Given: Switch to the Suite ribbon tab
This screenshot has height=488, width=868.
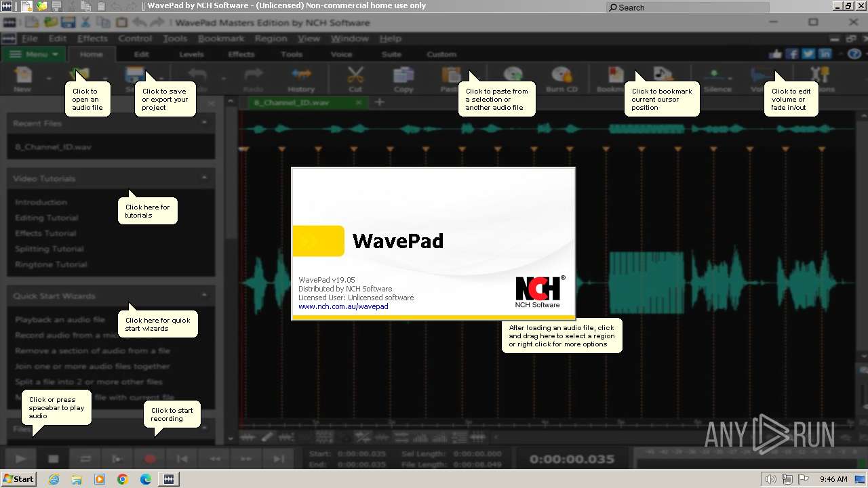Looking at the screenshot, I should coord(391,54).
